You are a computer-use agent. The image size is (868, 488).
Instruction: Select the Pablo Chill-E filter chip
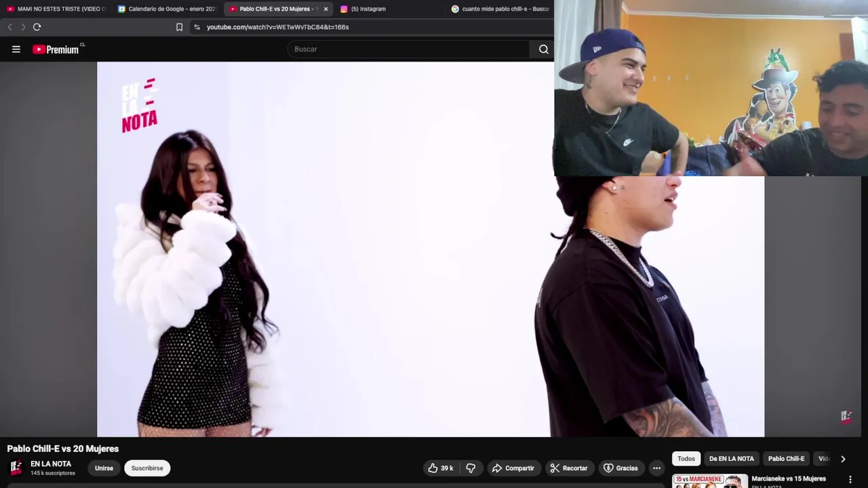[x=786, y=459]
